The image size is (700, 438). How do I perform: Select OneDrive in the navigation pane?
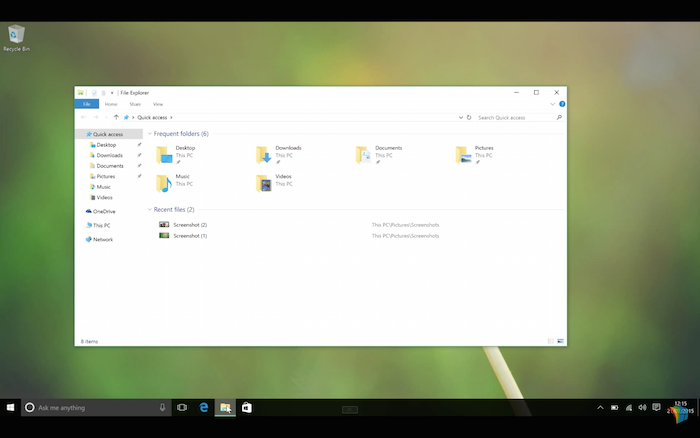(x=103, y=211)
